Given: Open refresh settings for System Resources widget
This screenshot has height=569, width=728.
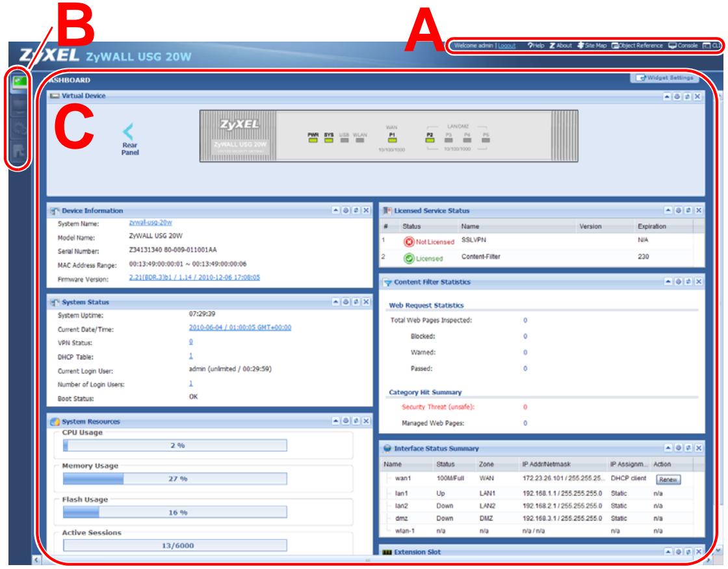Looking at the screenshot, I should 346,421.
